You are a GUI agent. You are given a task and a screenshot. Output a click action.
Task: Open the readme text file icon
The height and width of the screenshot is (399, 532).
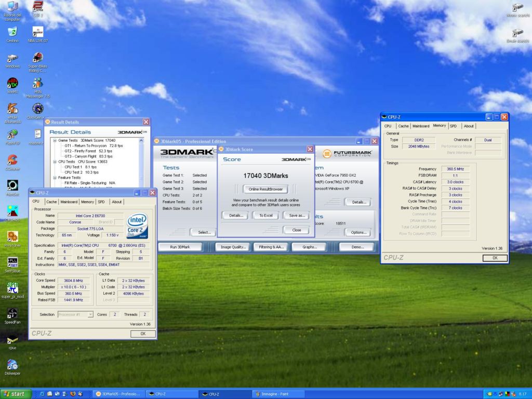coord(37,137)
